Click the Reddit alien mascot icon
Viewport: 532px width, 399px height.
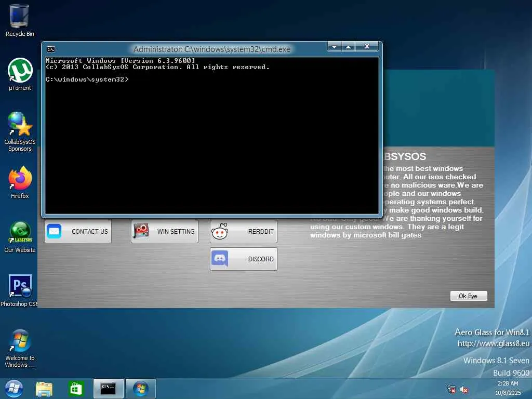click(220, 231)
